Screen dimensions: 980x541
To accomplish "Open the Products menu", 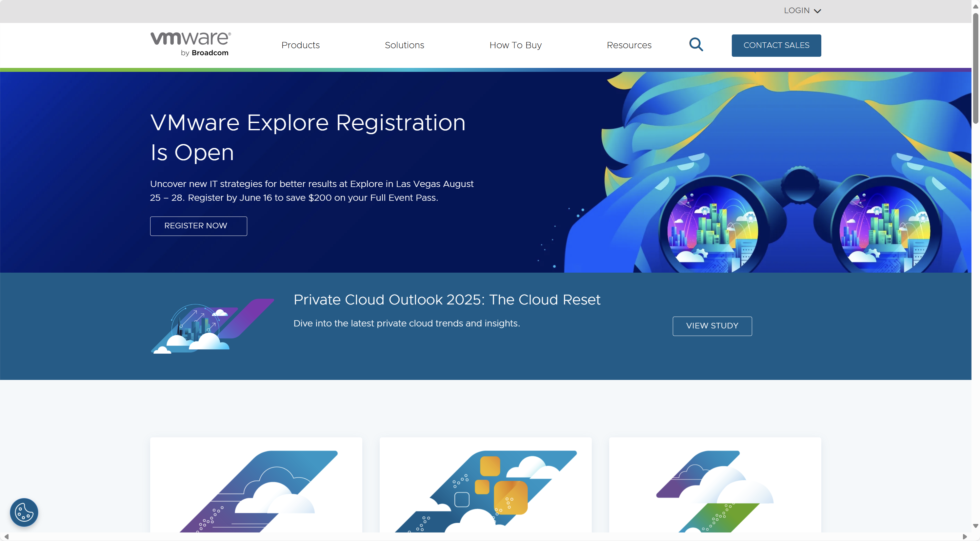I will coord(301,45).
